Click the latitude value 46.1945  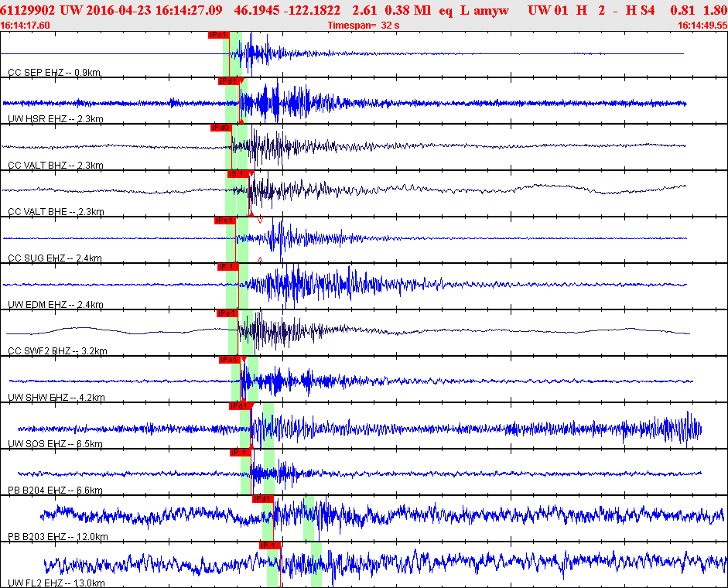257,10
